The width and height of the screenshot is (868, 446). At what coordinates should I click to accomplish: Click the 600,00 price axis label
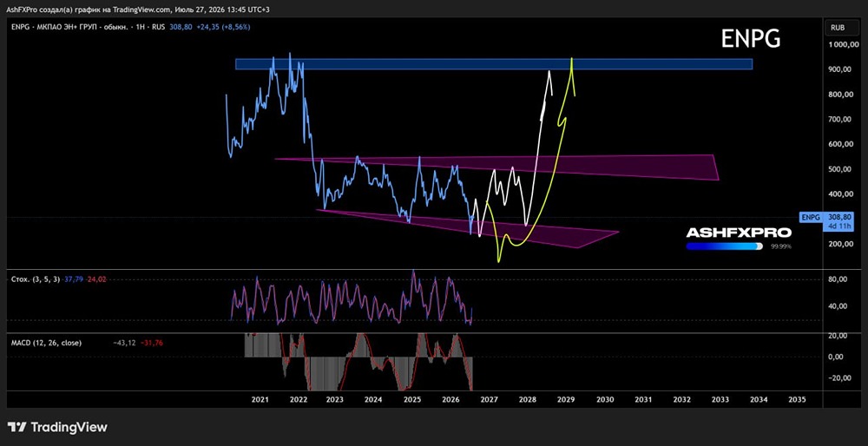coord(838,144)
